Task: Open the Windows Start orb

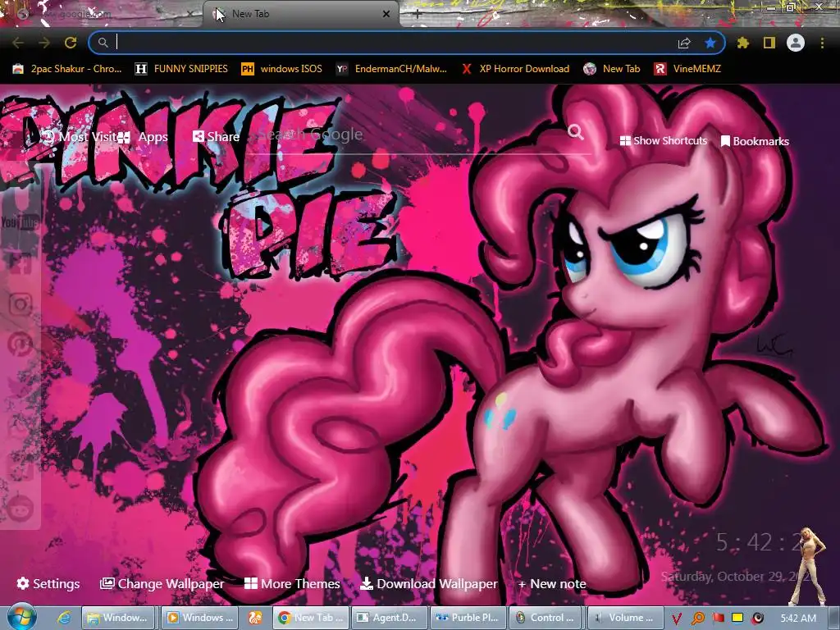Action: [21, 617]
